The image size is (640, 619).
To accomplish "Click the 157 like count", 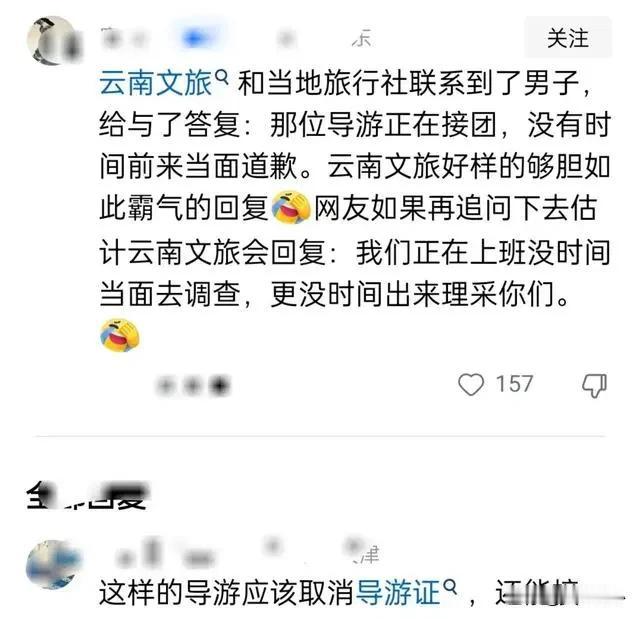I will tap(514, 384).
